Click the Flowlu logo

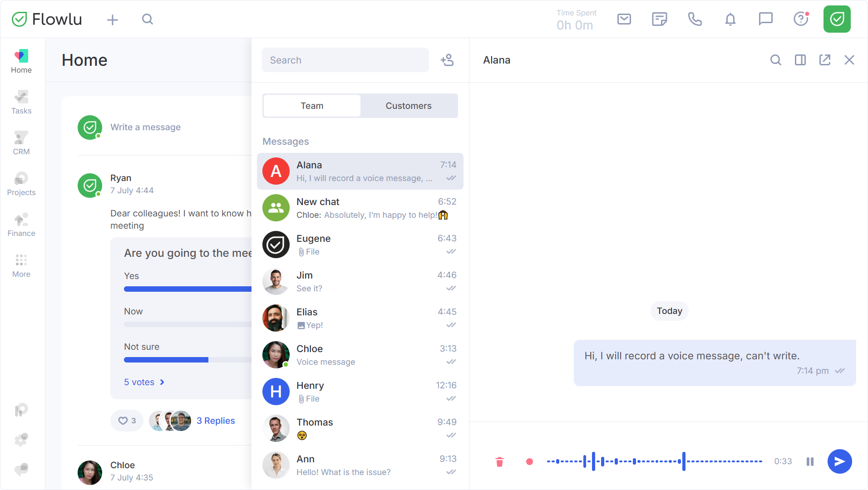tap(47, 19)
